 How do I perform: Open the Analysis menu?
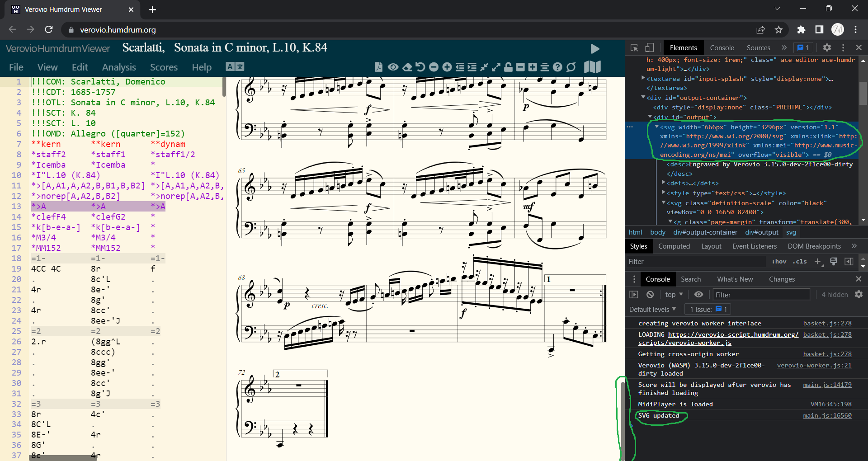pos(119,67)
